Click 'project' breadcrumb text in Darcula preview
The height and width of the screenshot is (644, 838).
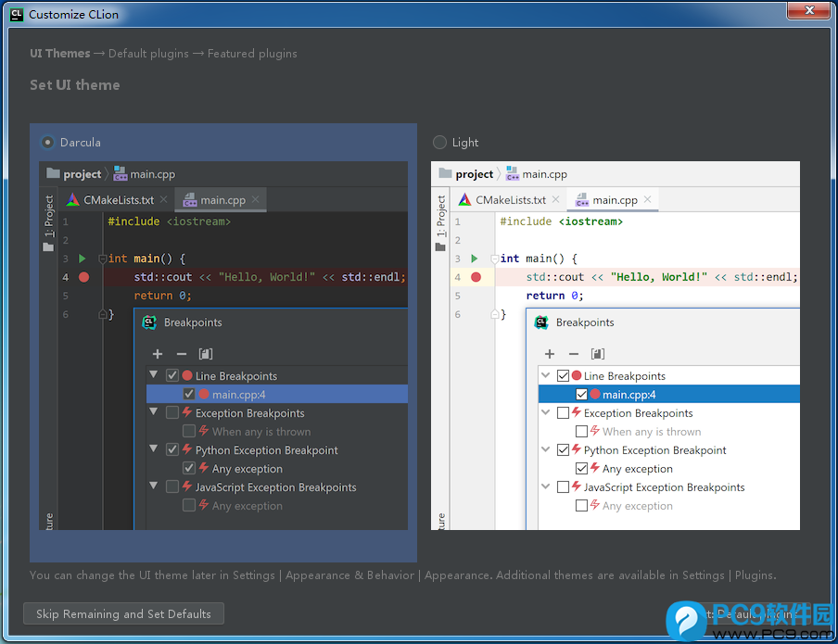coord(82,173)
